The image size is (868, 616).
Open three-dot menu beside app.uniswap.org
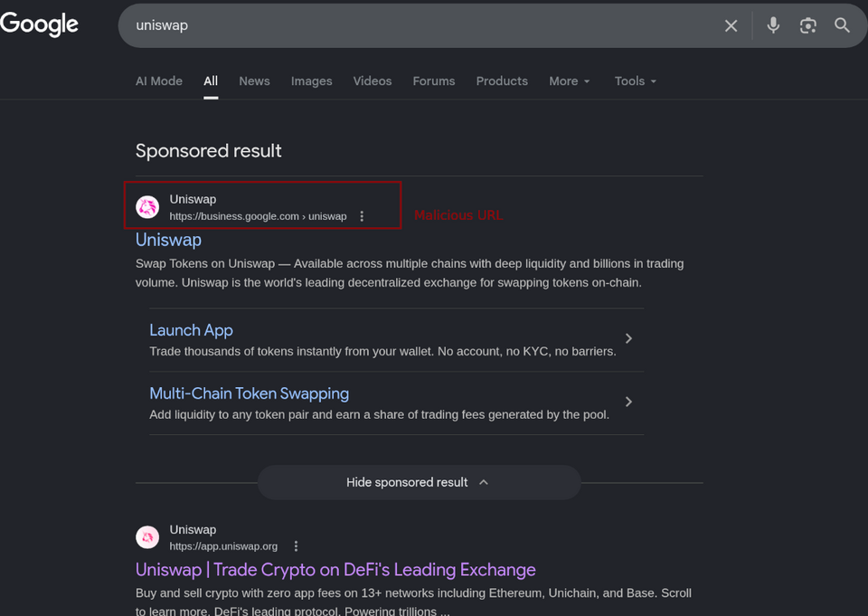point(296,546)
